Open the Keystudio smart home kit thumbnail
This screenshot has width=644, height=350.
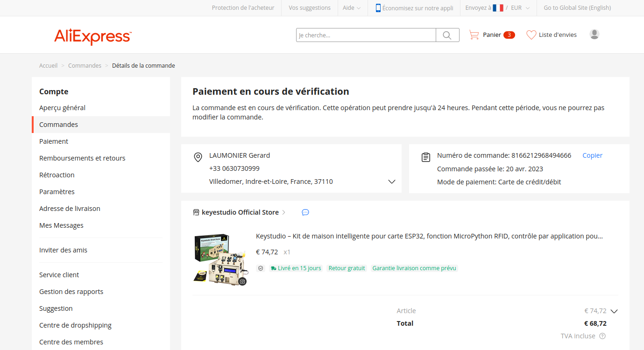pyautogui.click(x=219, y=259)
